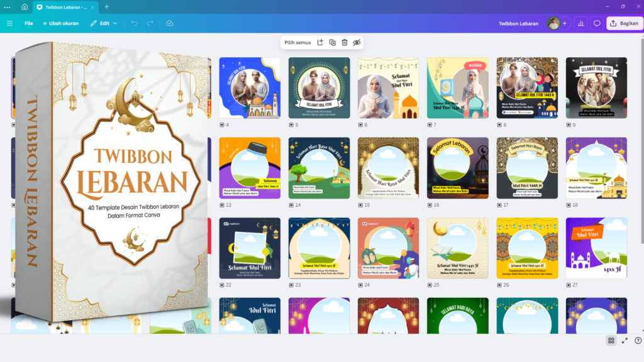Hide selected pages with the eye-slash icon
The image size is (644, 362).
pyautogui.click(x=357, y=43)
